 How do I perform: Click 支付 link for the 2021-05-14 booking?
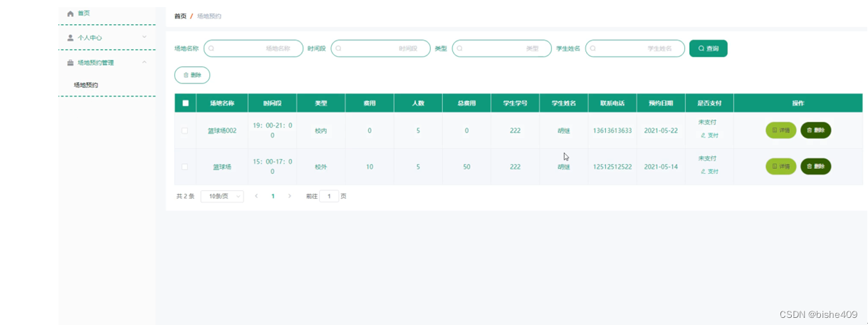tap(709, 172)
